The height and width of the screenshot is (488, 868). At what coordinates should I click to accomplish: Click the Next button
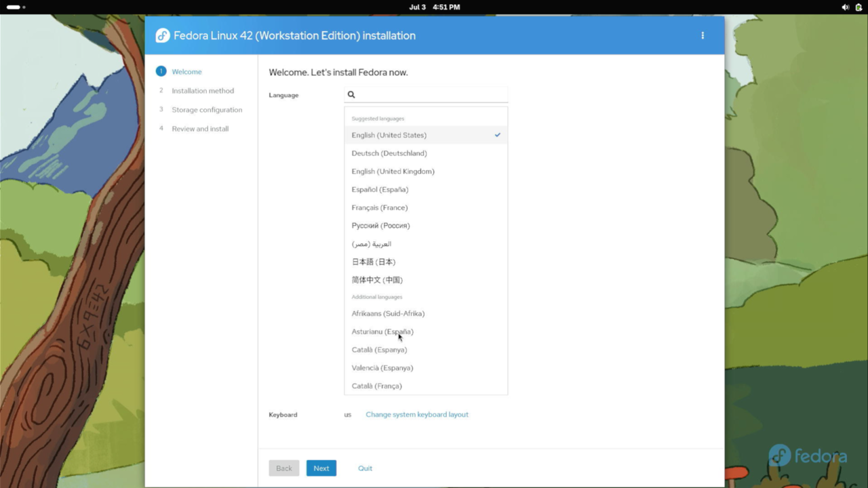click(x=321, y=468)
